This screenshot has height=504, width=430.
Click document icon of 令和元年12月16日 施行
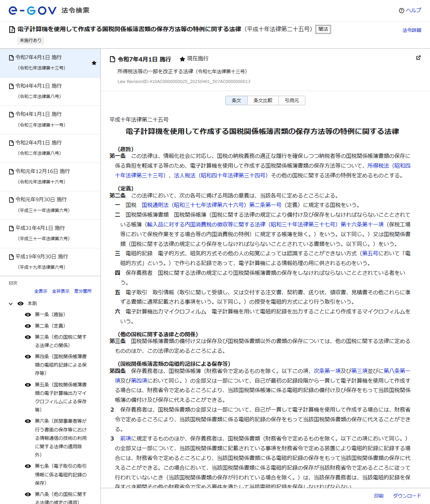(11, 172)
